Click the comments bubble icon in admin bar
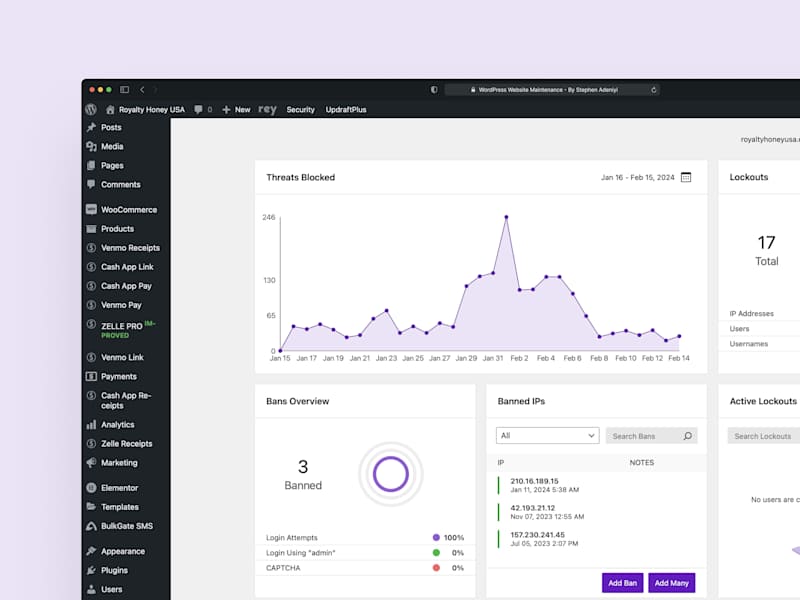The height and width of the screenshot is (600, 800). click(x=198, y=110)
